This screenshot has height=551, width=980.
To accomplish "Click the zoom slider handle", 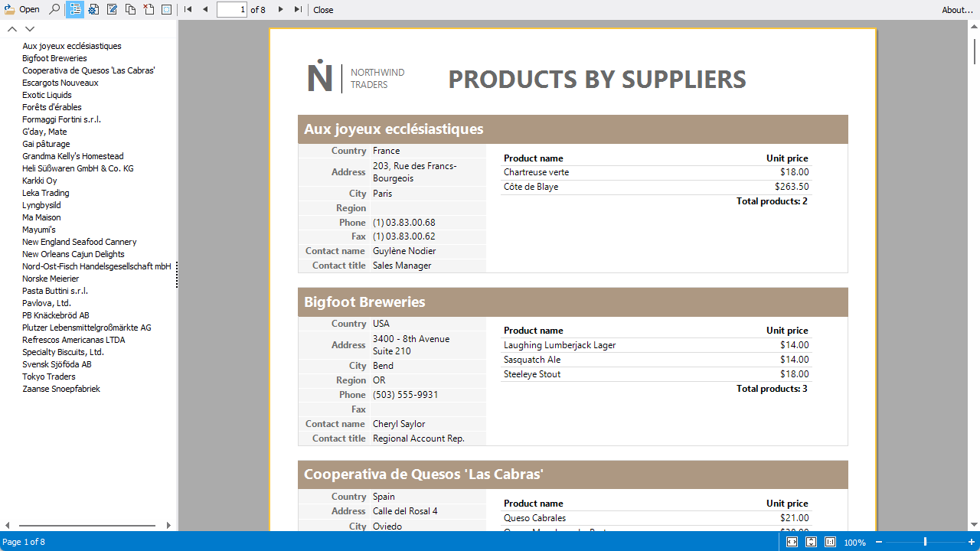I will point(925,542).
